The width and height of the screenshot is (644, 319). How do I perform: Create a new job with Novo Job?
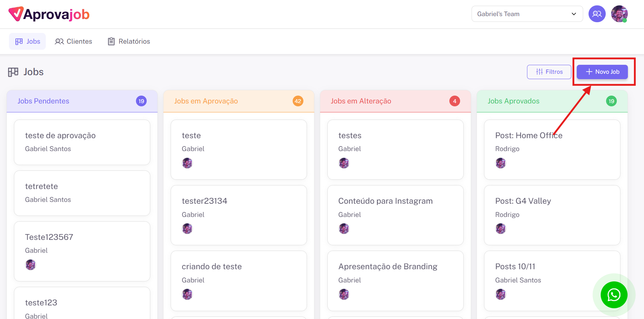coord(602,72)
